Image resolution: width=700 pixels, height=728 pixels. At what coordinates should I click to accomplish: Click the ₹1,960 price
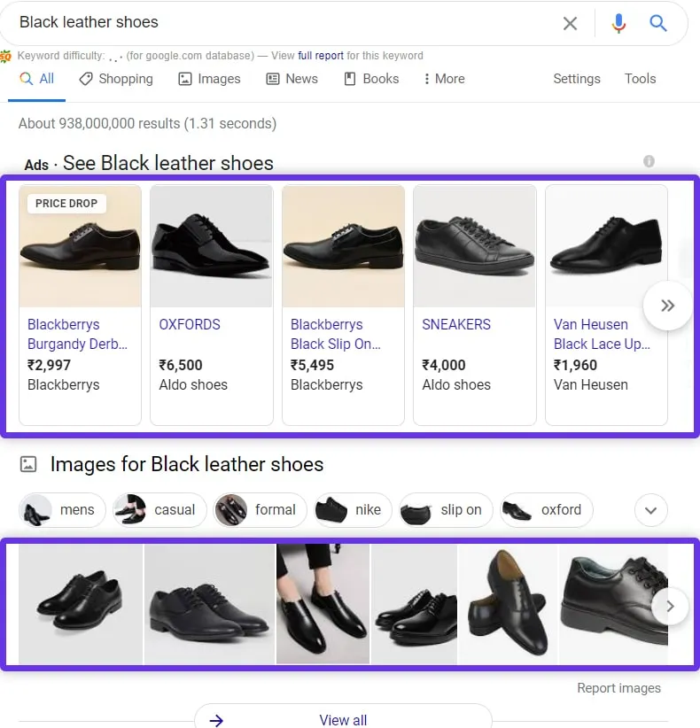coord(575,366)
